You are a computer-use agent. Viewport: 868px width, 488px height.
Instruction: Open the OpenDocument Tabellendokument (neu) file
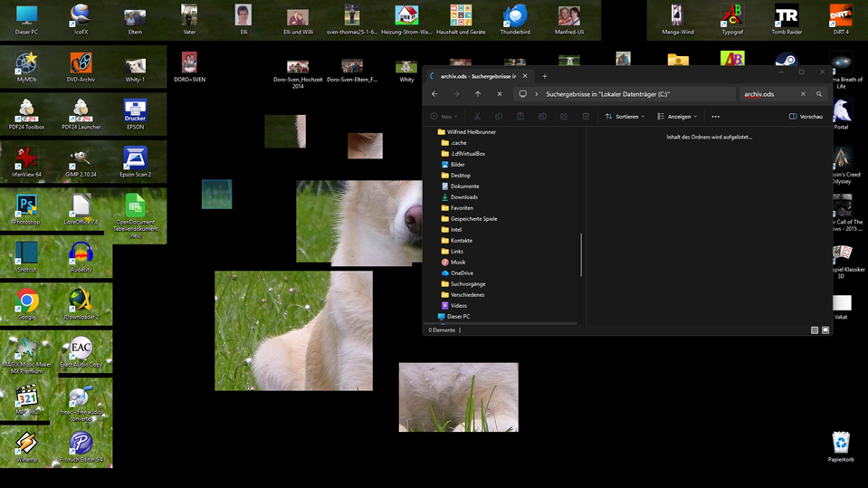(135, 216)
